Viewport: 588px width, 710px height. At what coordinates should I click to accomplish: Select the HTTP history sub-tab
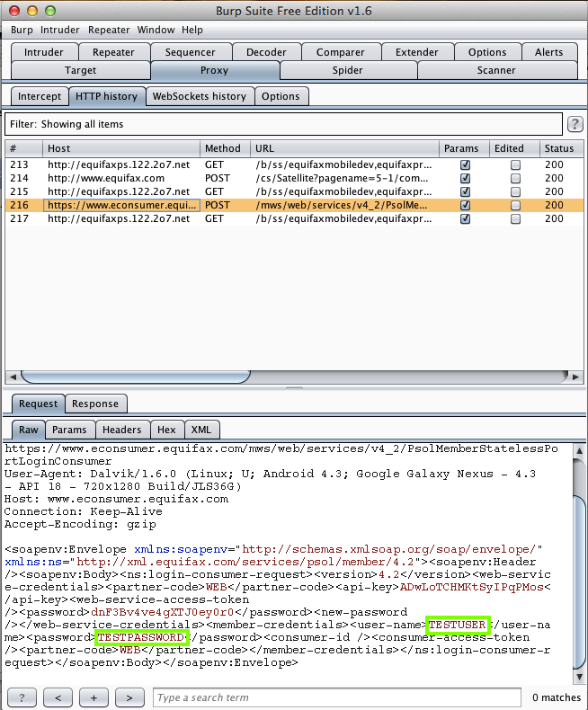pos(106,96)
